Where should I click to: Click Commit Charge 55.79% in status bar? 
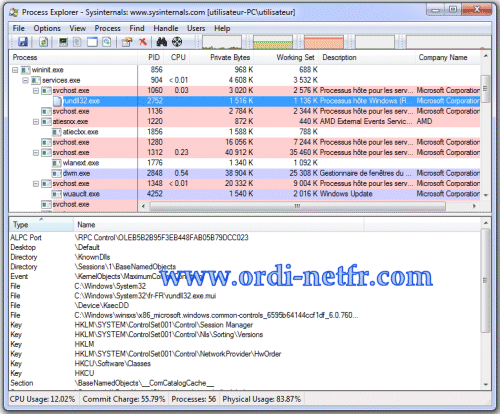124,399
